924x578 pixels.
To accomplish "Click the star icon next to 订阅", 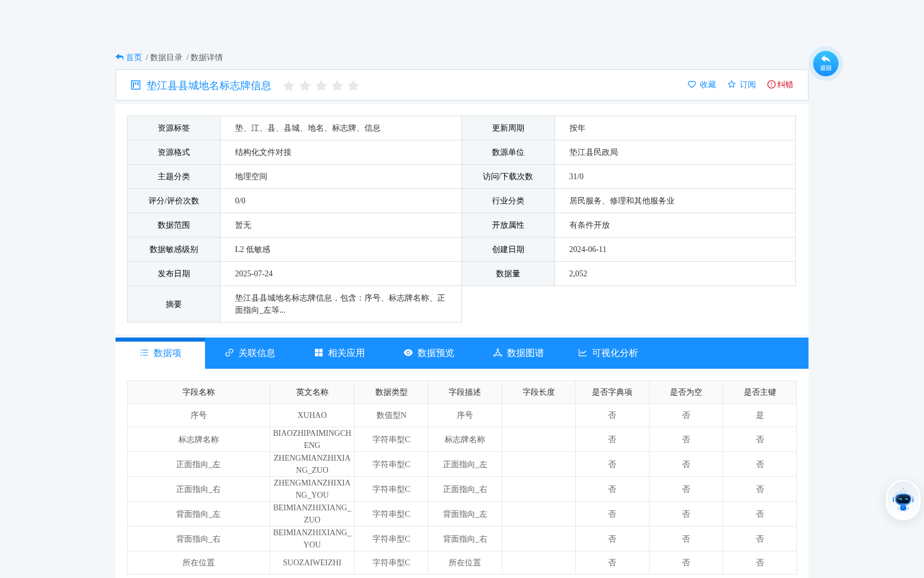I will (732, 84).
